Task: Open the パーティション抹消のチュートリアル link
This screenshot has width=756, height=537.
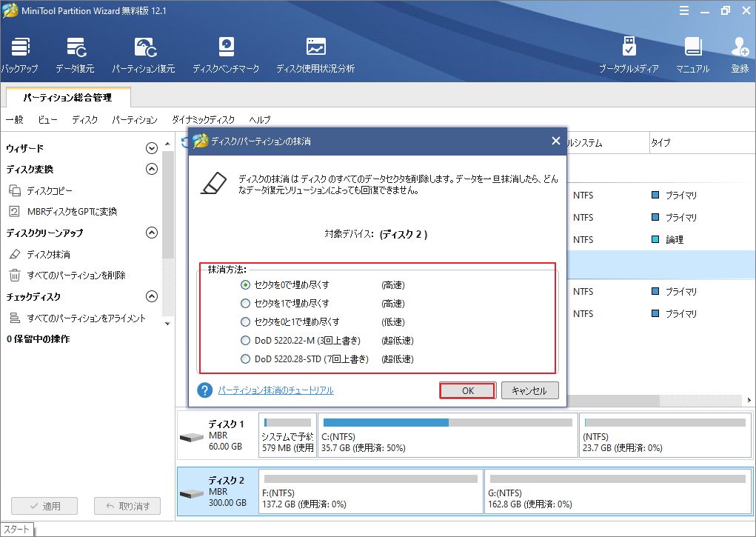Action: click(x=278, y=390)
